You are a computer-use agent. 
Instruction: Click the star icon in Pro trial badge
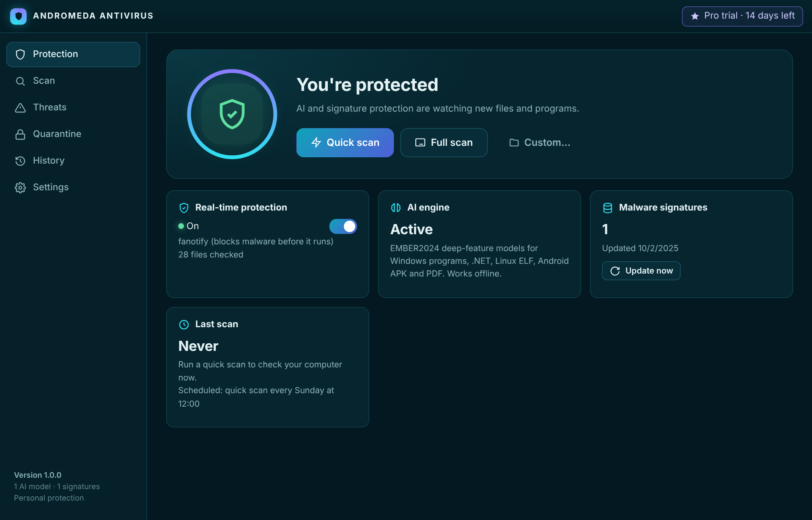(x=695, y=16)
